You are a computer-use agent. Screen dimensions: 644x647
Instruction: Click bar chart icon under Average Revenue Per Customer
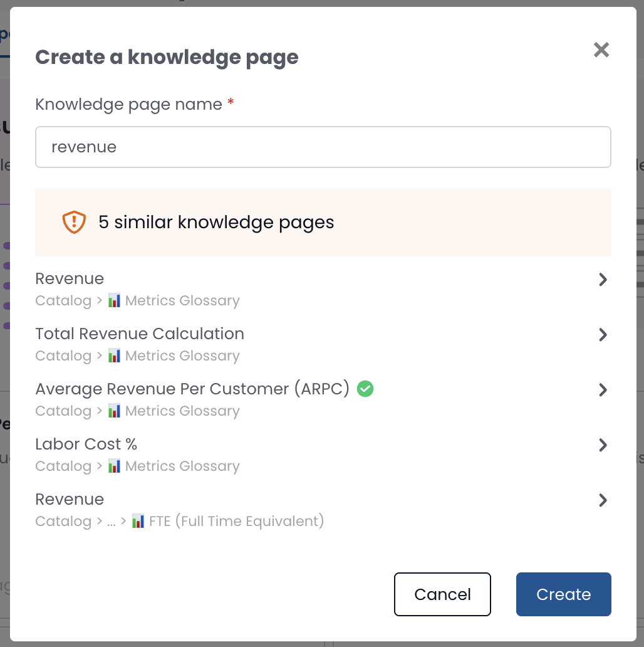[x=114, y=411]
